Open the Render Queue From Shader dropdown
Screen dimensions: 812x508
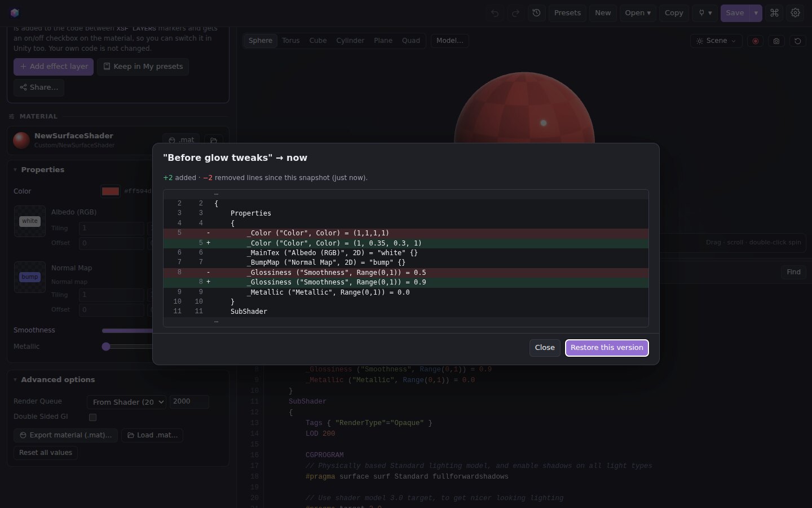[x=127, y=402]
